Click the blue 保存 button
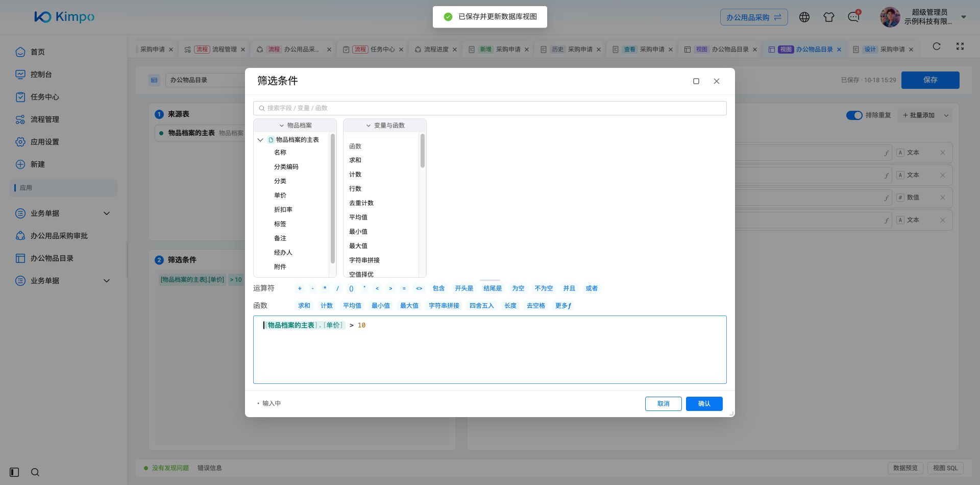The image size is (980, 485). (930, 80)
